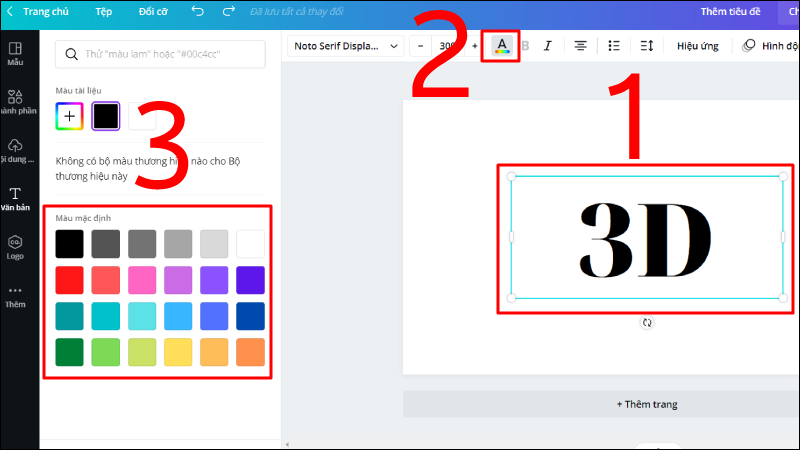Click the text alignment icon
The height and width of the screenshot is (450, 800).
(580, 46)
